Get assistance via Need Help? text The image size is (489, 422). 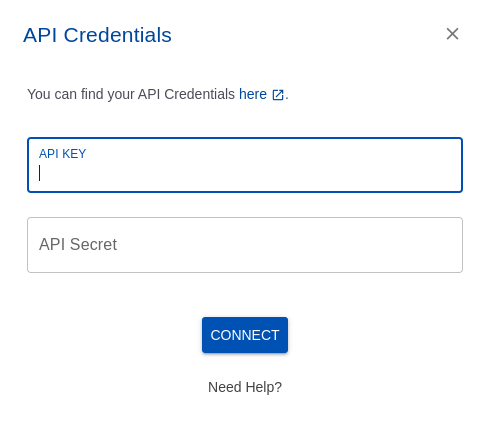[x=245, y=387]
